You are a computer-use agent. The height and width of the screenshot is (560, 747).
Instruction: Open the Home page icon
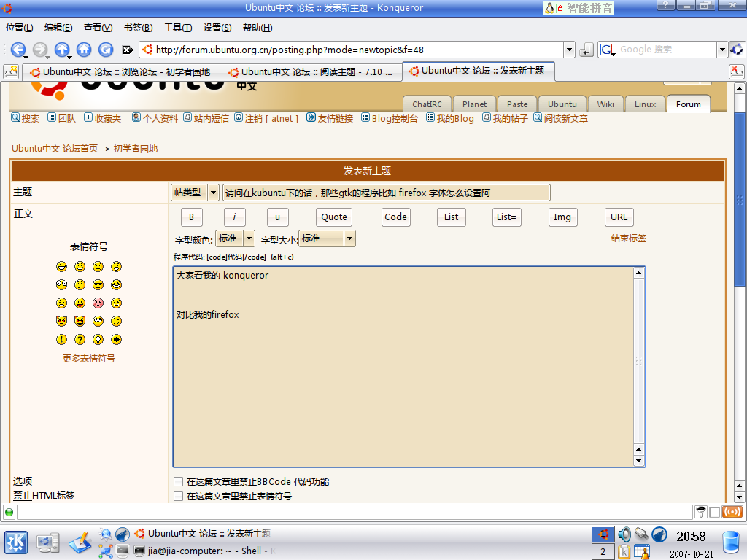pyautogui.click(x=84, y=50)
